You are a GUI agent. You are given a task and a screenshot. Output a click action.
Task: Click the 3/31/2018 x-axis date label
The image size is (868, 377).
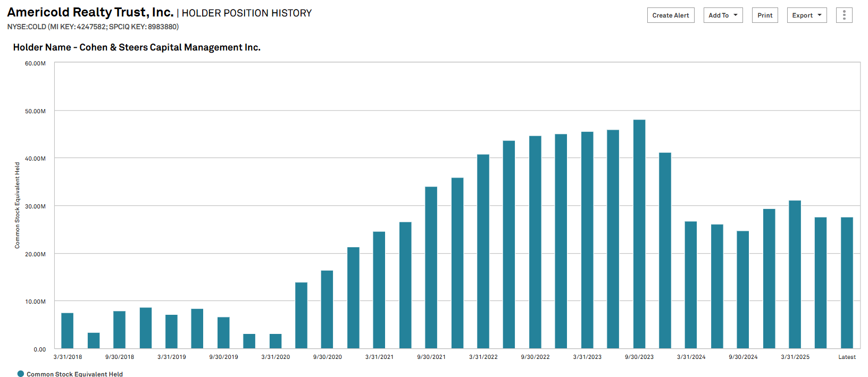click(68, 357)
